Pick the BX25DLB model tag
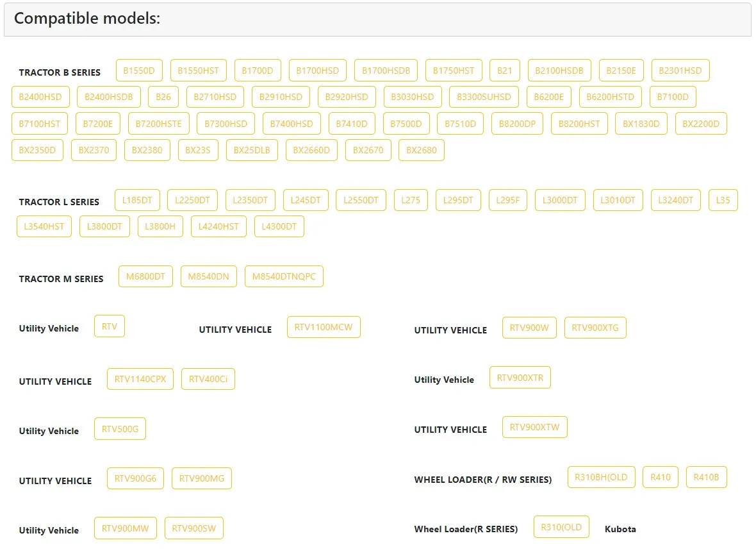Screen dimensions: 756x554 pos(252,150)
